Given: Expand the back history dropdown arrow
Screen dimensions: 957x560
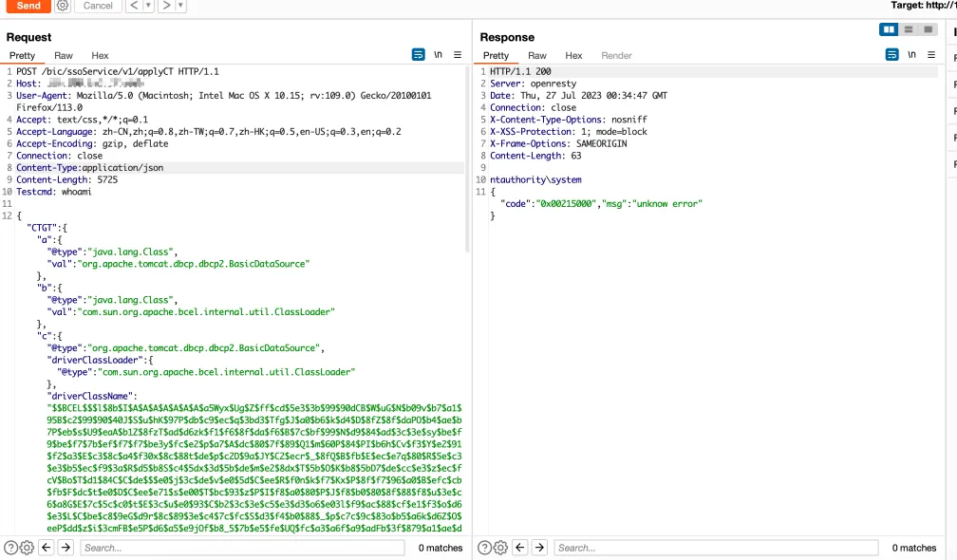Looking at the screenshot, I should 148,6.
